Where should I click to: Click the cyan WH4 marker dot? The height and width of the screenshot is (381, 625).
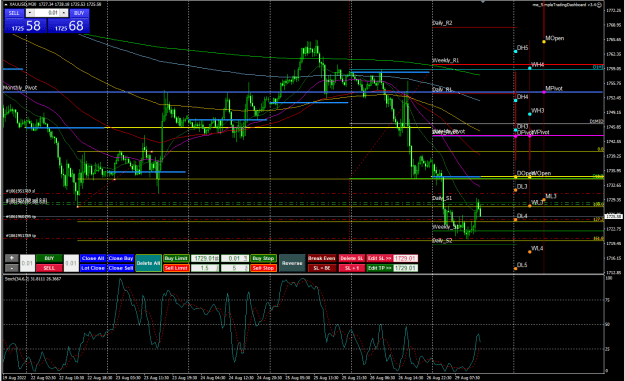530,68
